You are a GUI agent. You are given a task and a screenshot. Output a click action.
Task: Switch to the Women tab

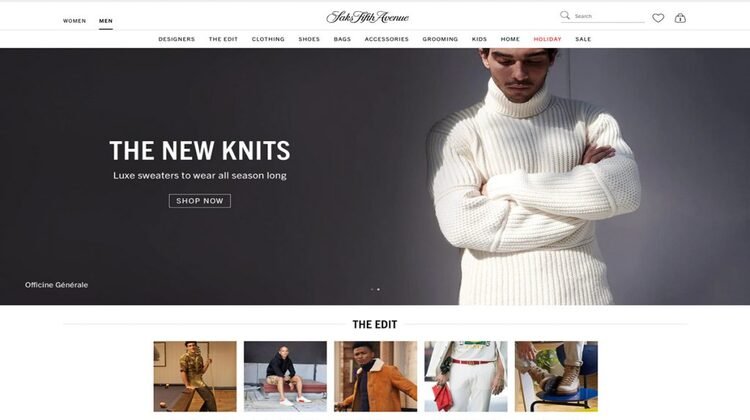75,21
